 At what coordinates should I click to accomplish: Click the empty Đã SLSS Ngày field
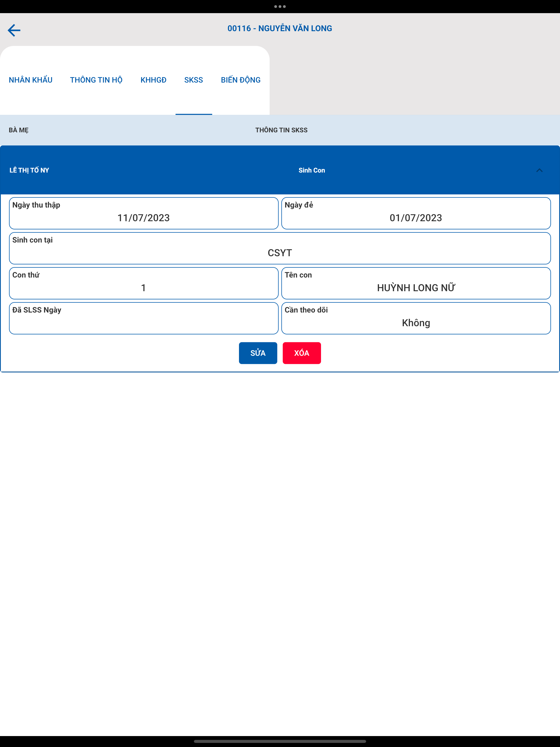pyautogui.click(x=144, y=318)
